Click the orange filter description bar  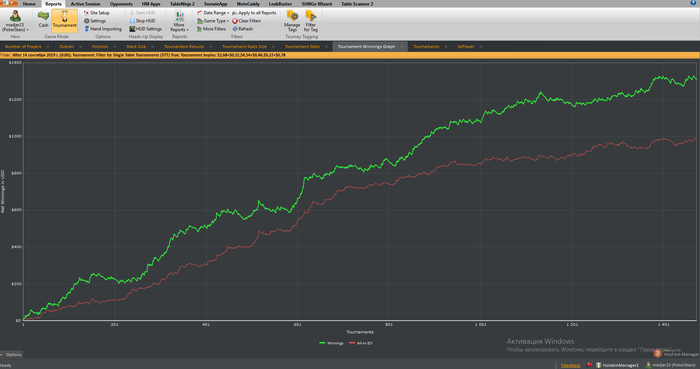pos(350,55)
